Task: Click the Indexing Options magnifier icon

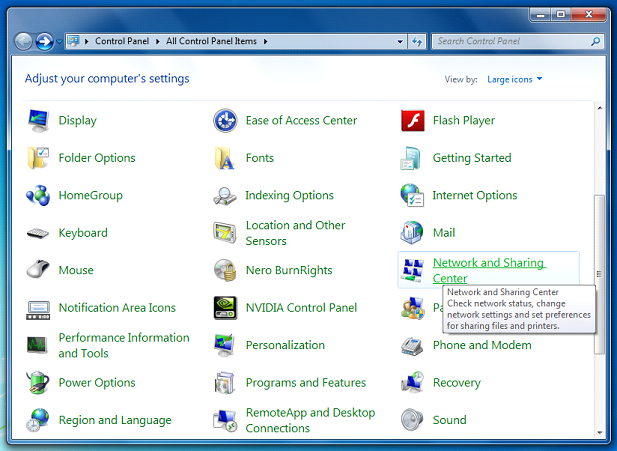Action: pyautogui.click(x=225, y=196)
